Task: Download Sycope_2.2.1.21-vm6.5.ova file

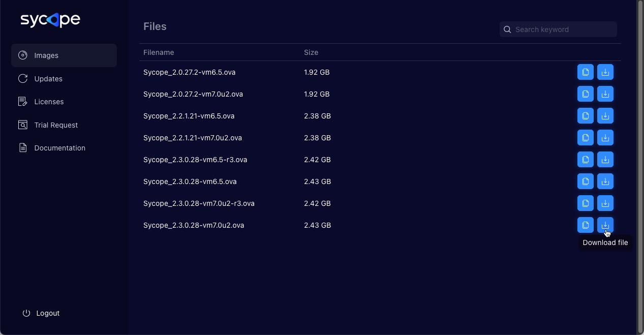Action: tap(605, 116)
